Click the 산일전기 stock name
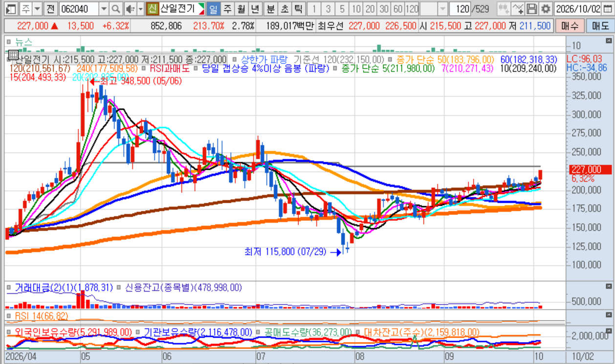Screen dimensions: 615x364 click(x=178, y=9)
